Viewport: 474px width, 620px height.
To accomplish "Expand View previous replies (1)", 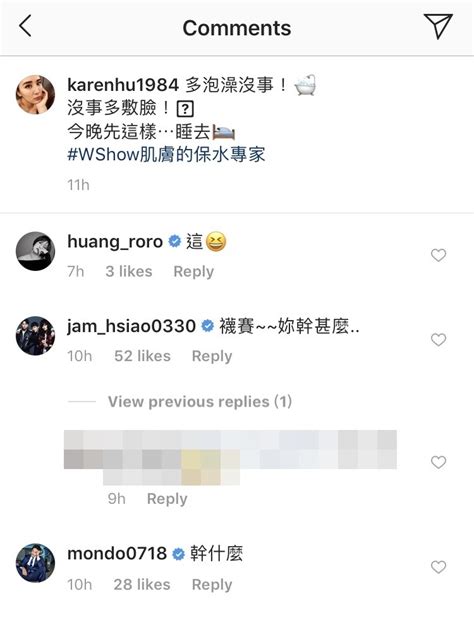I will (x=200, y=402).
